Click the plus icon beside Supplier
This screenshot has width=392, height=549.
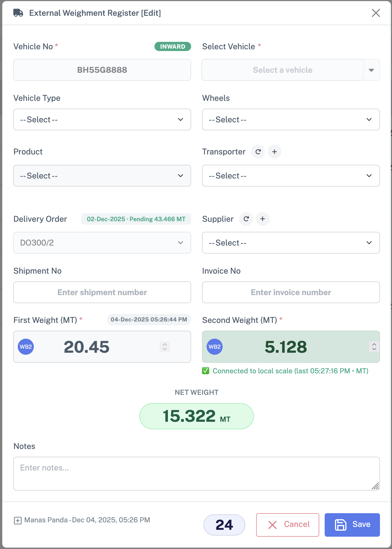click(x=262, y=219)
